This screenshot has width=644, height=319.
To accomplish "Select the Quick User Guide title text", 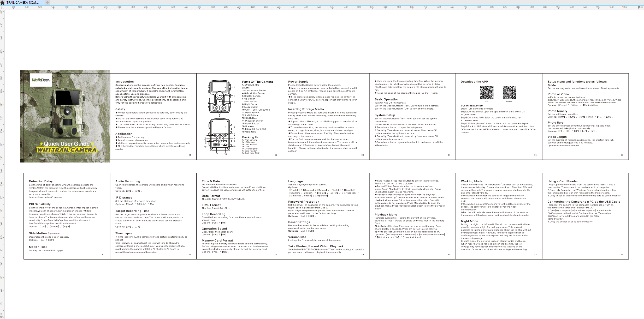I will click(x=67, y=144).
